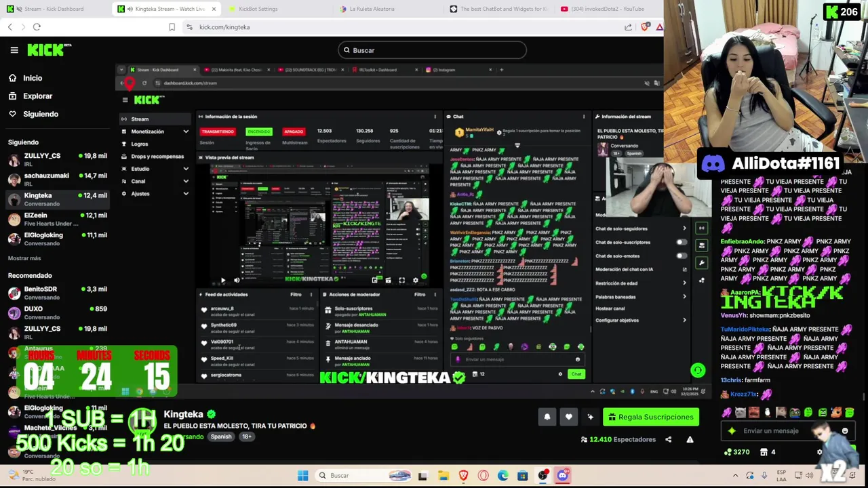Switch to the best ChatBot and Widgets tab
The width and height of the screenshot is (868, 488).
[499, 9]
